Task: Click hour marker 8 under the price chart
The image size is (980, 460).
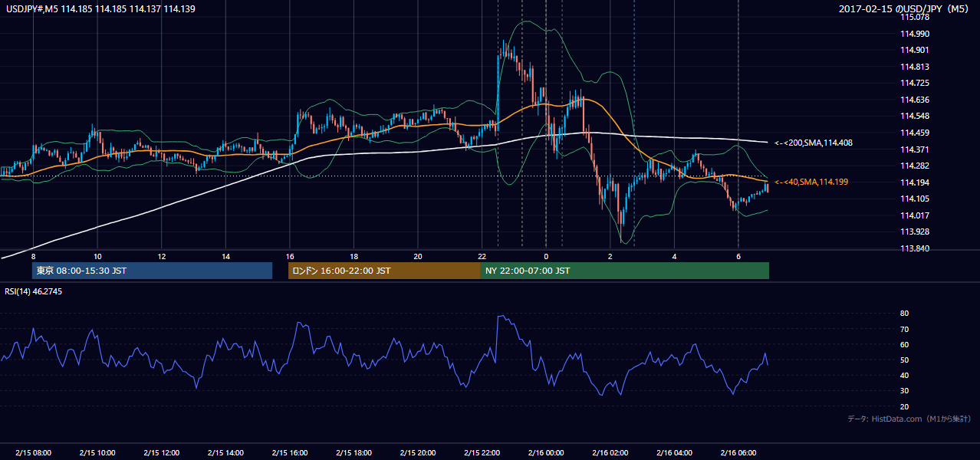Action: click(33, 255)
